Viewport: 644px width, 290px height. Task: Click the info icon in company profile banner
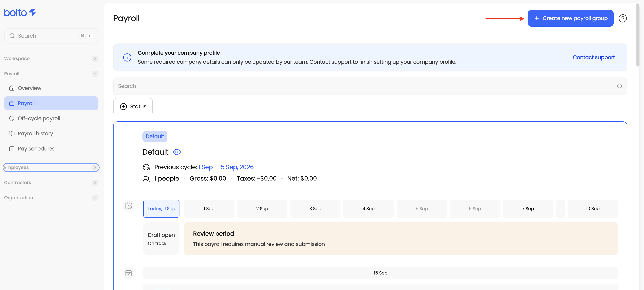click(x=127, y=57)
